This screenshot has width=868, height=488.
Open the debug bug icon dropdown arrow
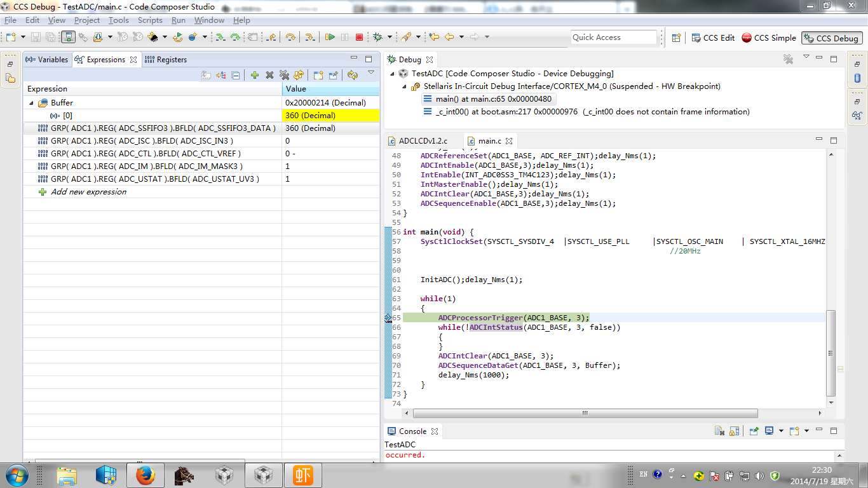pyautogui.click(x=390, y=37)
